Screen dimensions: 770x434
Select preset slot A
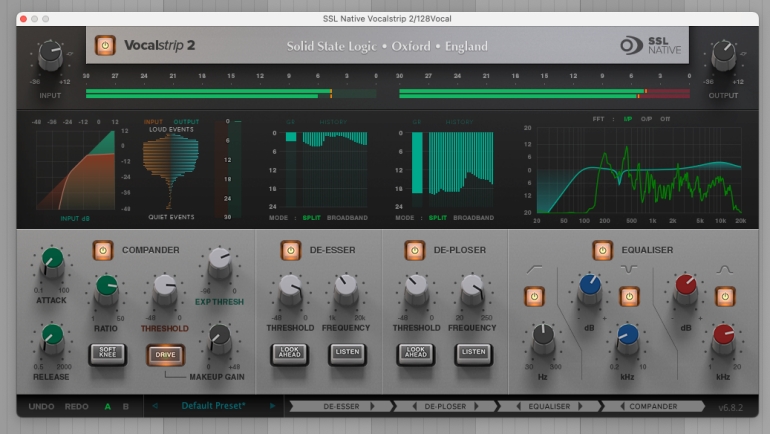[108, 407]
